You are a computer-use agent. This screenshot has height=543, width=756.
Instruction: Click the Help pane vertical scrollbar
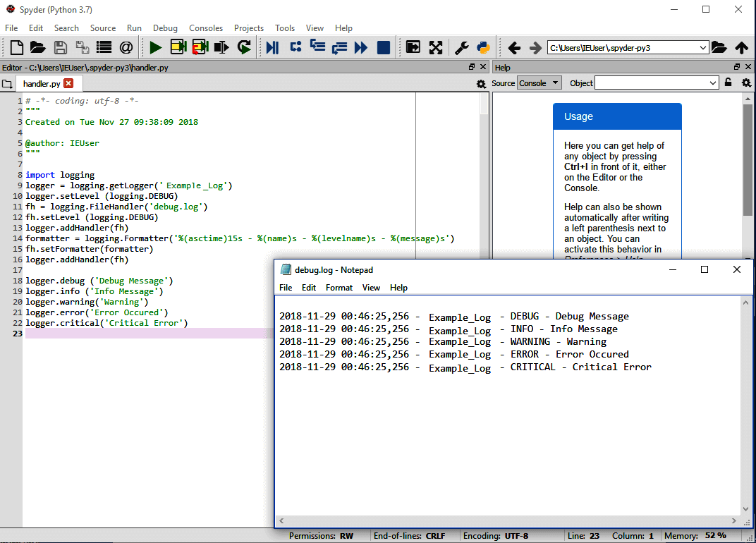[748, 159]
